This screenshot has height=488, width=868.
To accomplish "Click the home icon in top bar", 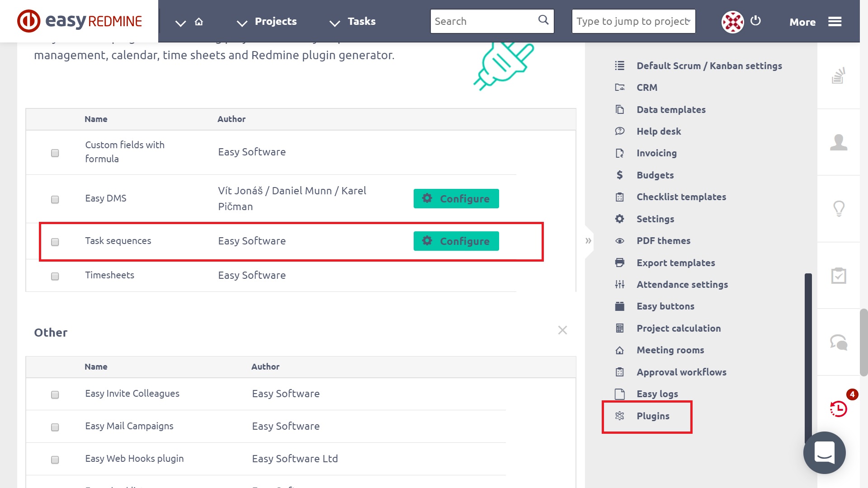I will pyautogui.click(x=199, y=22).
